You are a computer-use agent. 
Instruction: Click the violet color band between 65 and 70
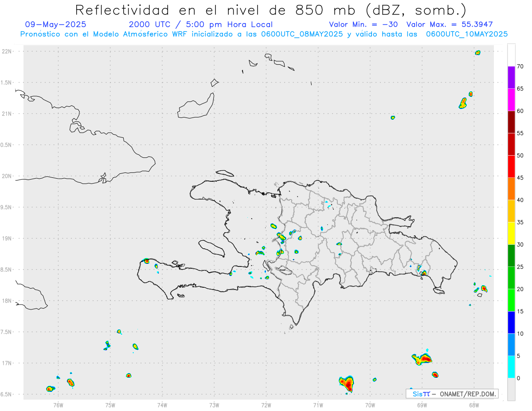point(511,77)
